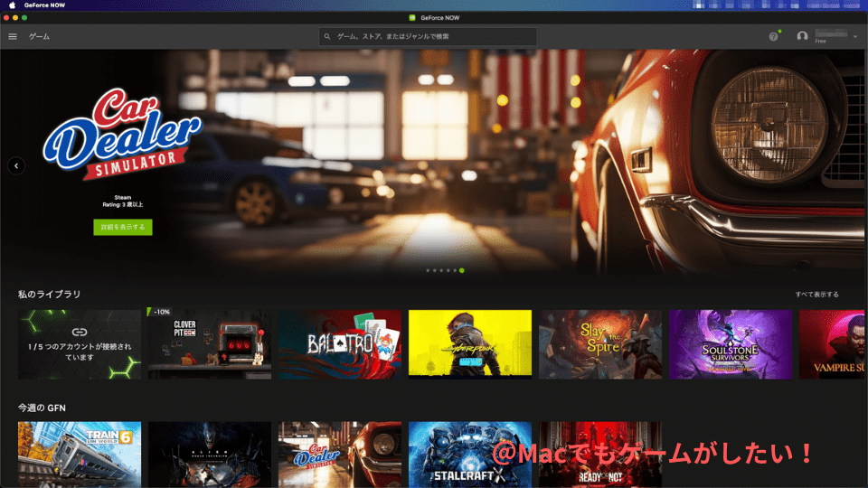Go to previous hero banner slide

click(x=15, y=165)
